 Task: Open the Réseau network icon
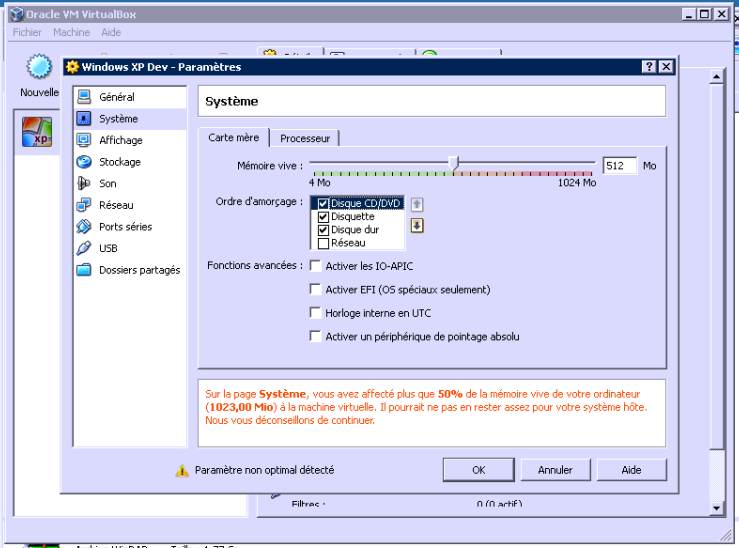[84, 205]
